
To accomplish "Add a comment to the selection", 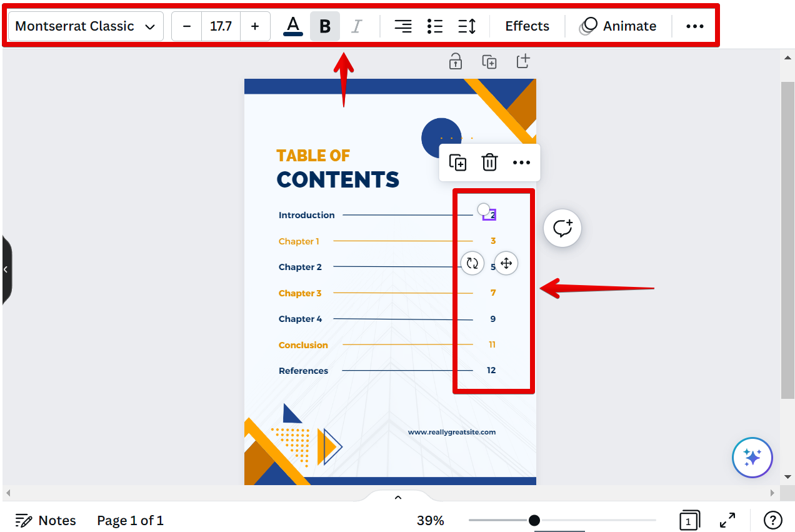I will pyautogui.click(x=562, y=228).
